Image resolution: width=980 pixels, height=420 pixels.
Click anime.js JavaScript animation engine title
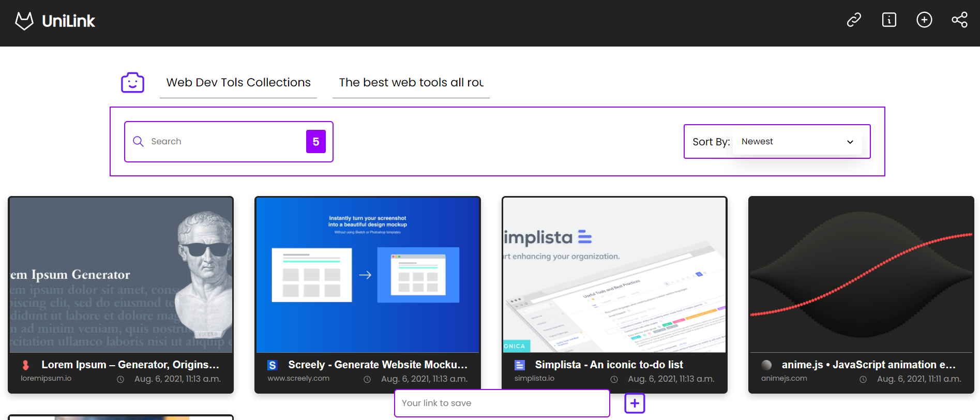(869, 365)
